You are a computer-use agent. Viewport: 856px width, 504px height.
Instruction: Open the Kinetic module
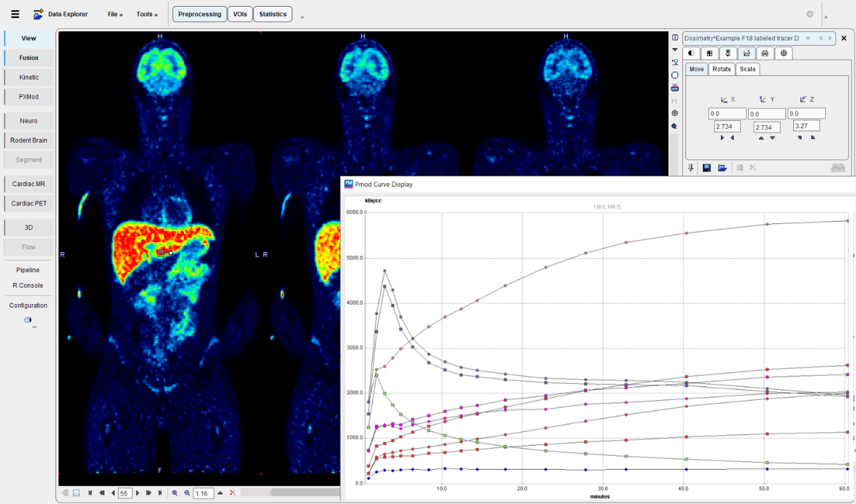point(29,78)
